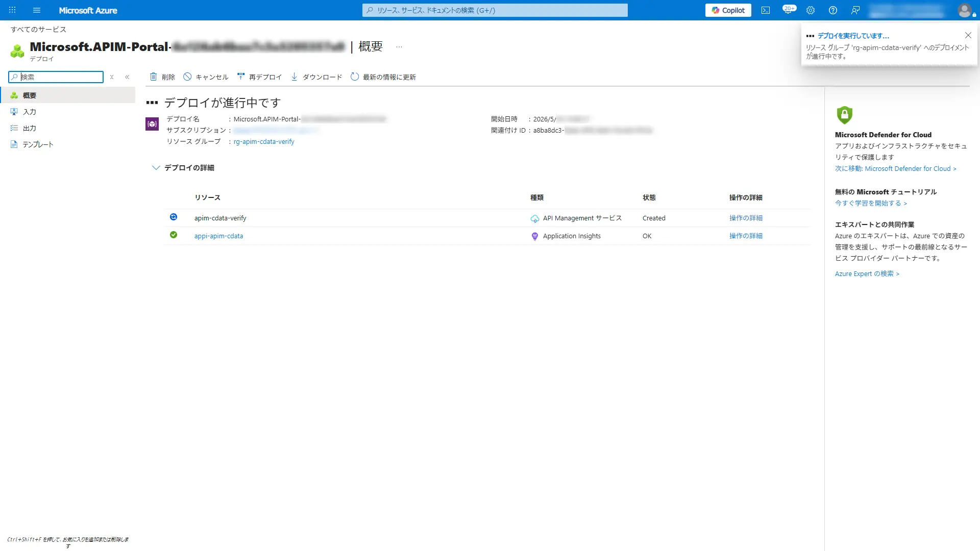Select 概要 in the left menu
Viewport: 980px width, 551px height.
tap(68, 95)
